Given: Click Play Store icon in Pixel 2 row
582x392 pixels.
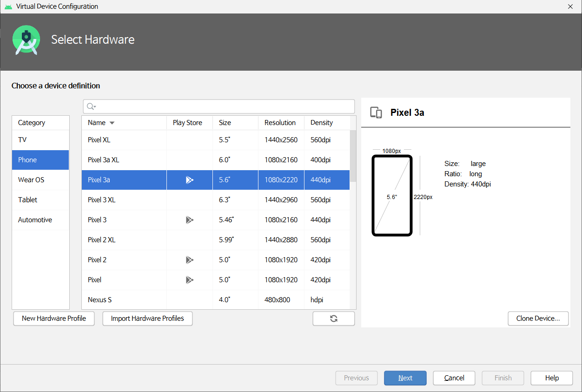Looking at the screenshot, I should tap(189, 260).
